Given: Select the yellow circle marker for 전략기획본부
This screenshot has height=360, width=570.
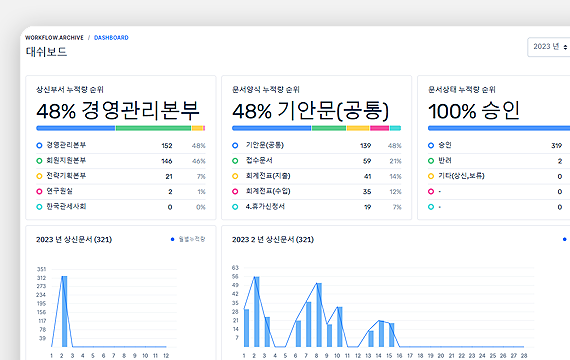Looking at the screenshot, I should 39,176.
